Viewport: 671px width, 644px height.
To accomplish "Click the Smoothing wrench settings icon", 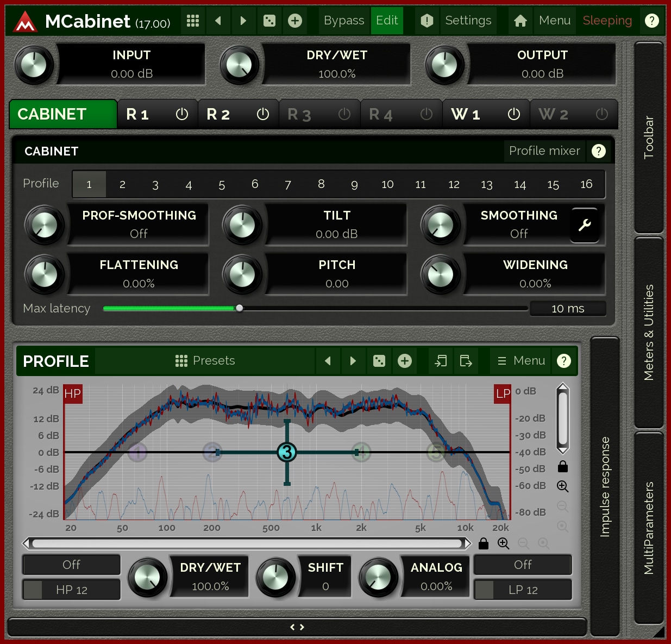I will pyautogui.click(x=585, y=224).
